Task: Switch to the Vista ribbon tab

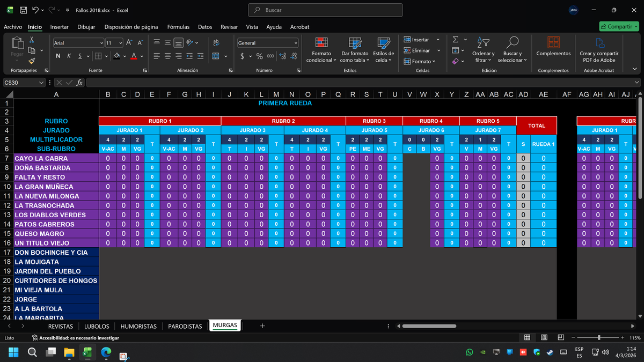Action: 252,27
